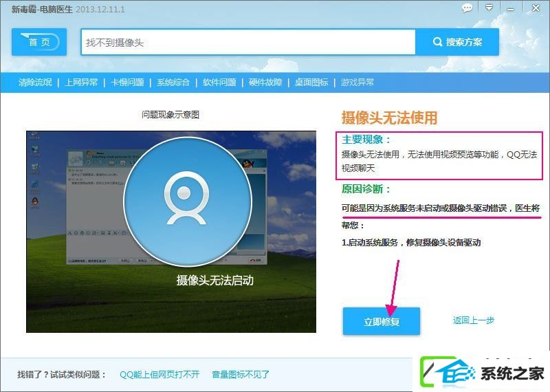Open the 系统综合 category
The height and width of the screenshot is (392, 550).
point(173,83)
